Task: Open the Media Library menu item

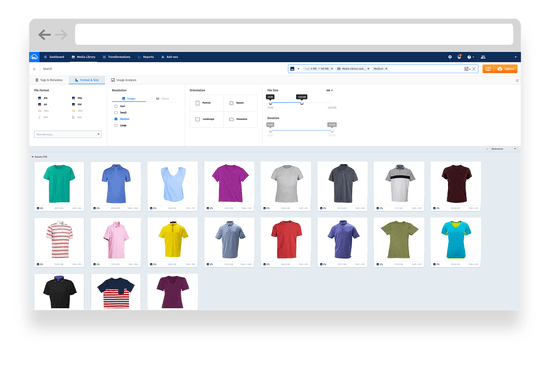Action: [83, 57]
